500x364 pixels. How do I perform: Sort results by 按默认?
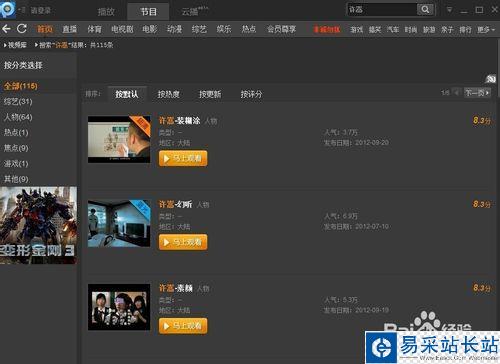click(127, 94)
